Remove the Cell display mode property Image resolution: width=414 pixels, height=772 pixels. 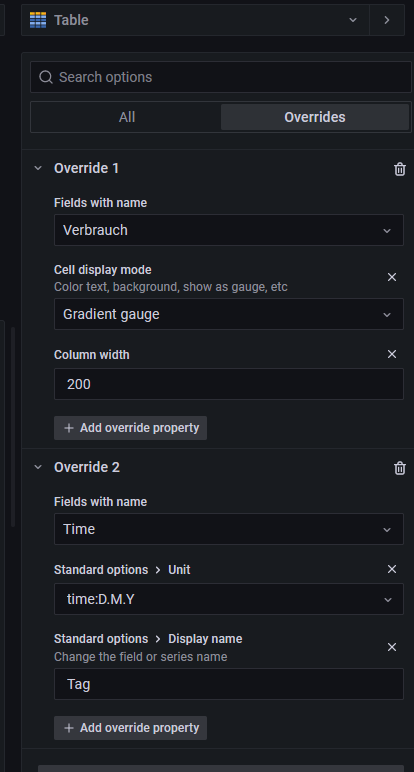click(x=392, y=277)
